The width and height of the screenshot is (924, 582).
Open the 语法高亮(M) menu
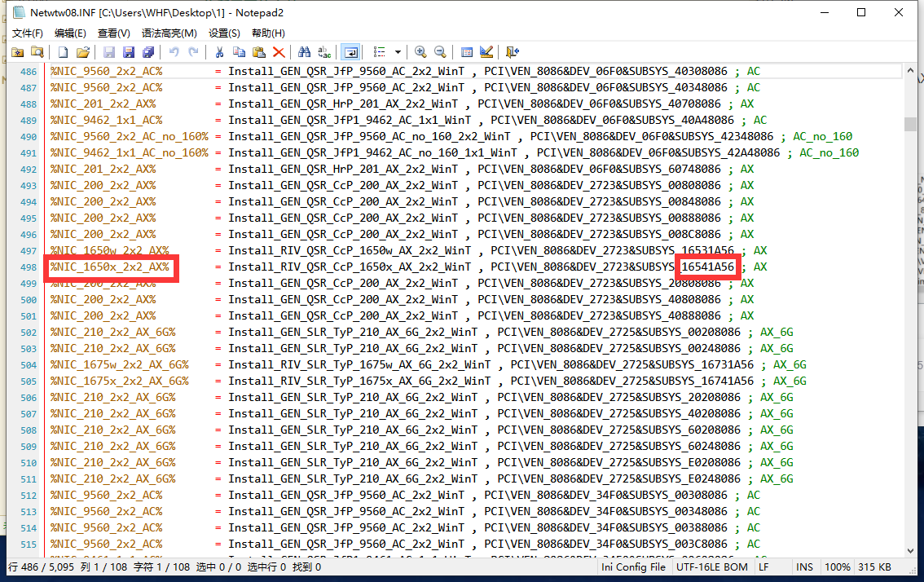click(x=169, y=33)
